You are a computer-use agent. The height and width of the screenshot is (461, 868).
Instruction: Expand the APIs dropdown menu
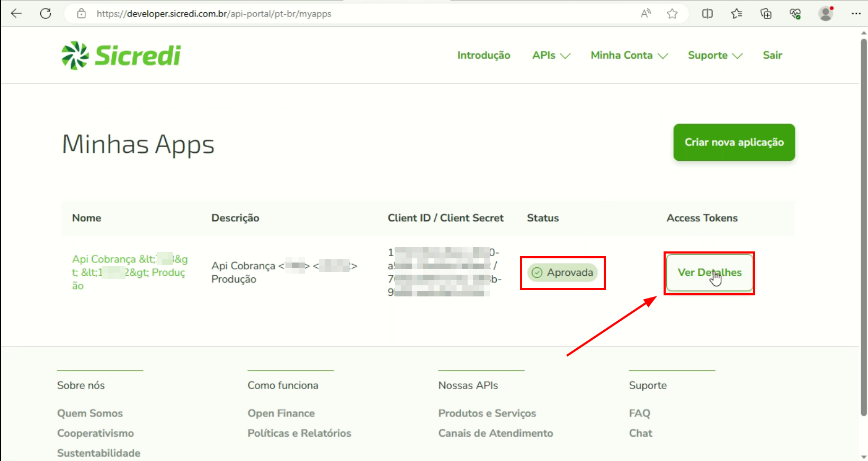point(551,56)
